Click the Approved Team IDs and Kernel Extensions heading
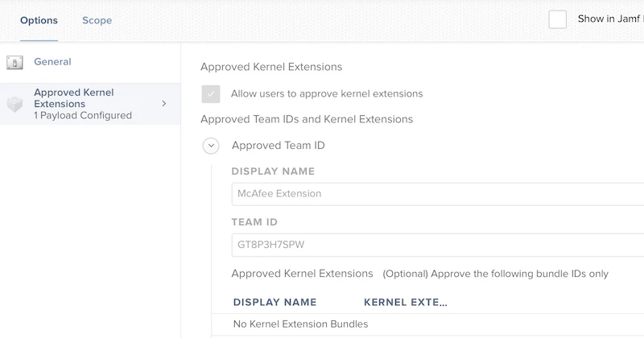This screenshot has height=338, width=644. 307,119
